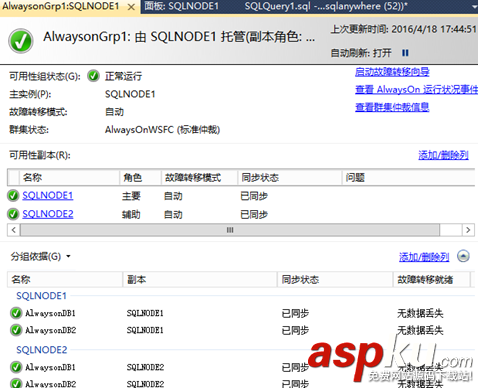Screen dimensions: 478x388
Task: Click 添加/删除列 link beside the group-by section
Action: (424, 257)
